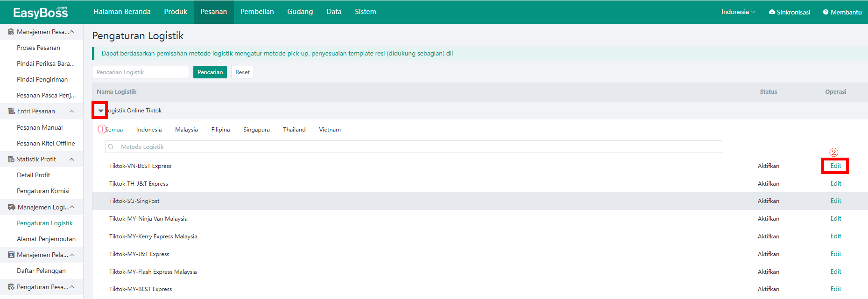The image size is (868, 299).
Task: Open the Indonesia language dropdown
Action: [x=738, y=12]
